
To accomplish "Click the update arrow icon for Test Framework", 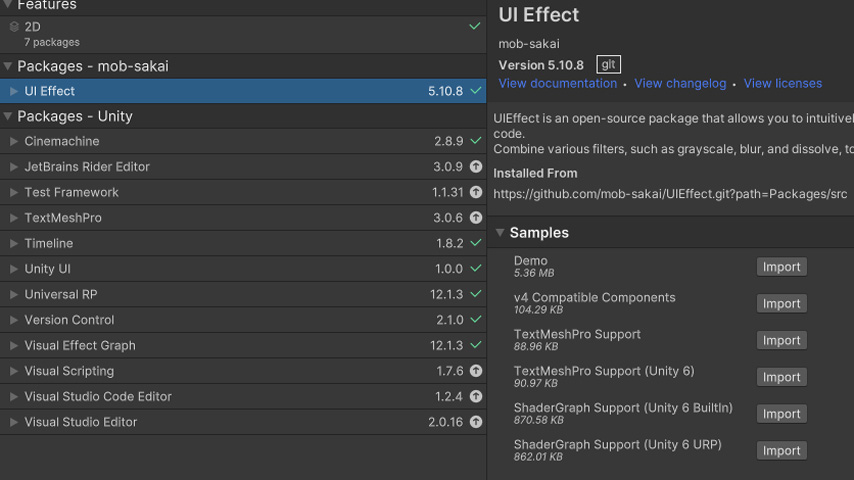I will pos(476,192).
